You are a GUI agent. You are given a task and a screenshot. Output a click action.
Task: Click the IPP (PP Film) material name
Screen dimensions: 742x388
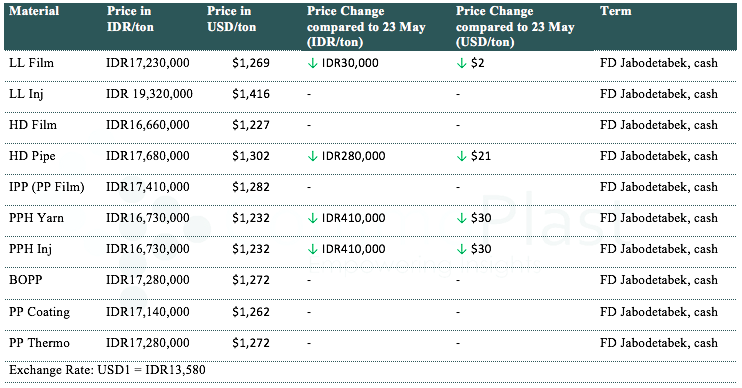pos(46,187)
